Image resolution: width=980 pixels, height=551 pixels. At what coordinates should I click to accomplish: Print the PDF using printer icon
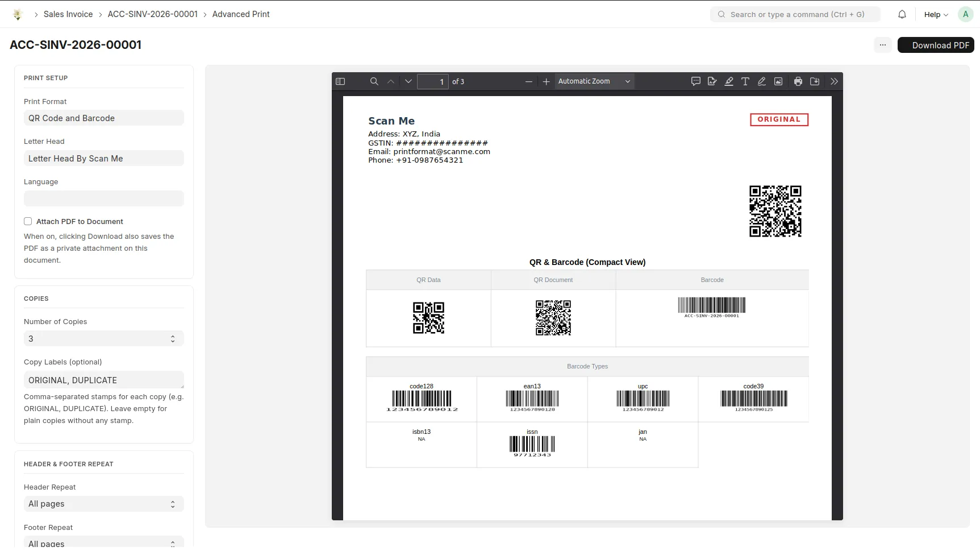798,81
